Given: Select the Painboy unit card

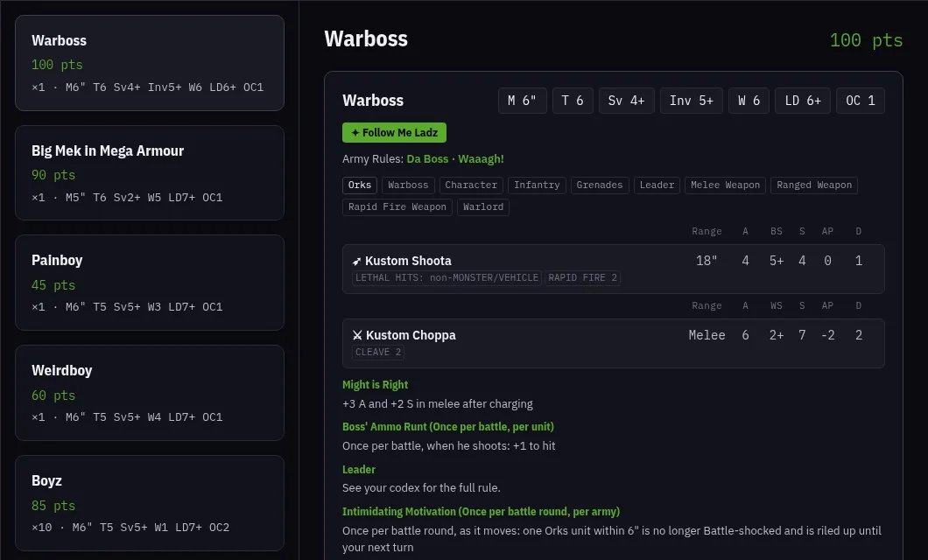Looking at the screenshot, I should tap(150, 283).
